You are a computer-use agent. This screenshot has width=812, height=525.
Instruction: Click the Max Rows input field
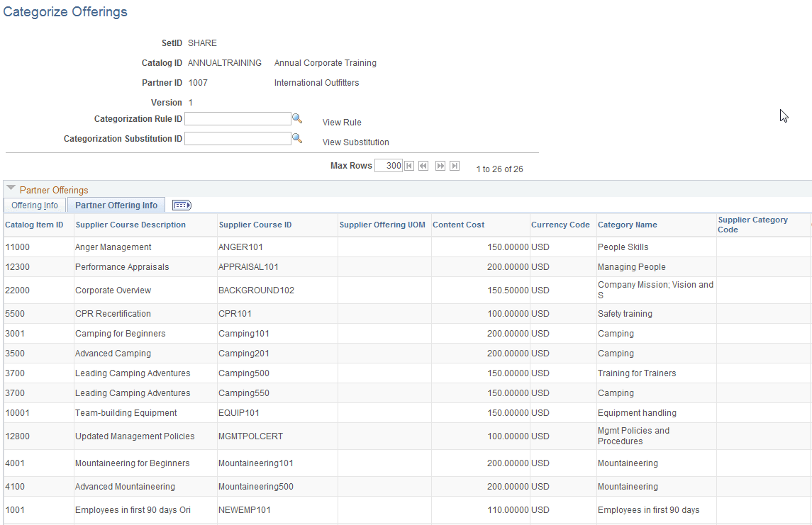(389, 165)
